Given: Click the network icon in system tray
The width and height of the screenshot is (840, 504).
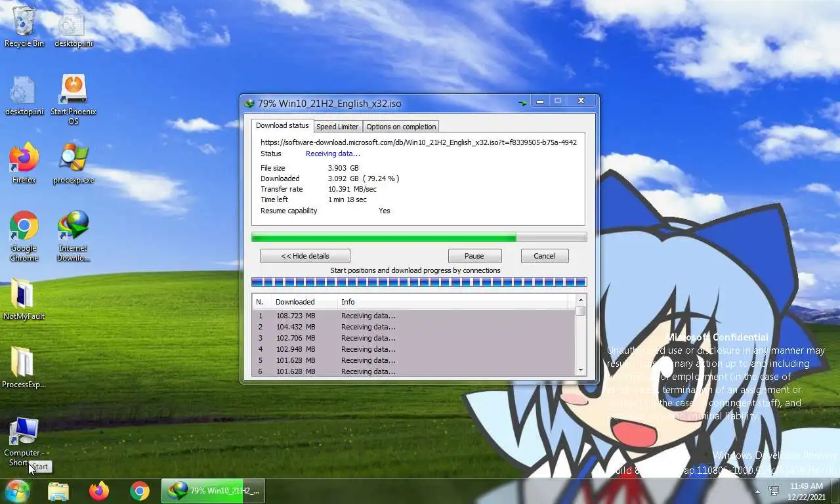Looking at the screenshot, I should coord(774,491).
